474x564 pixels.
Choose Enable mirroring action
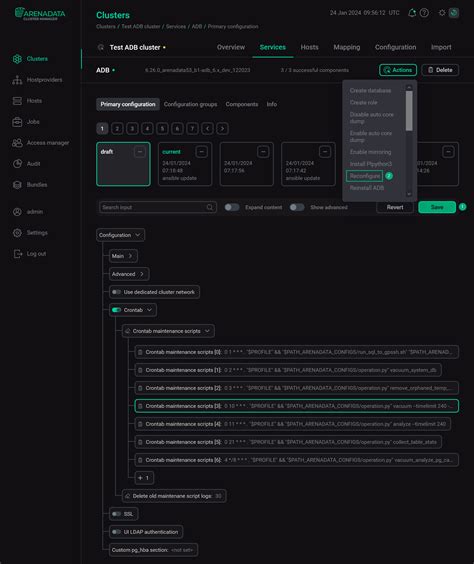click(370, 152)
